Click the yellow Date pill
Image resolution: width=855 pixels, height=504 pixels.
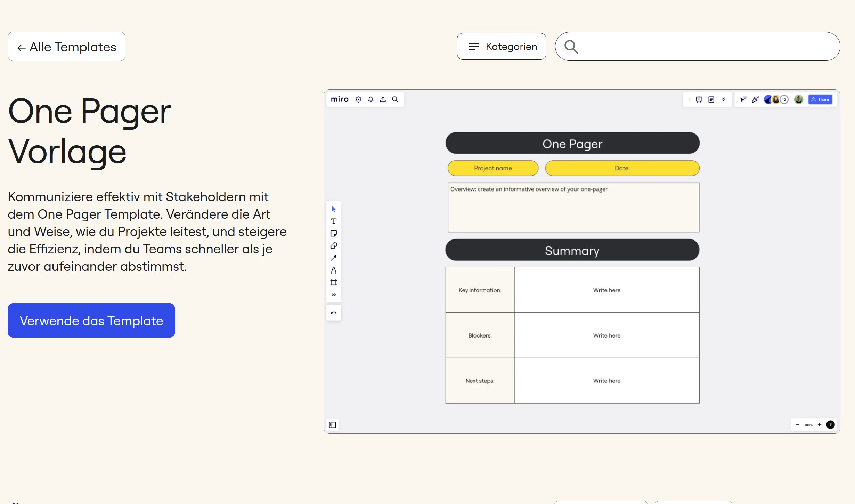point(622,168)
